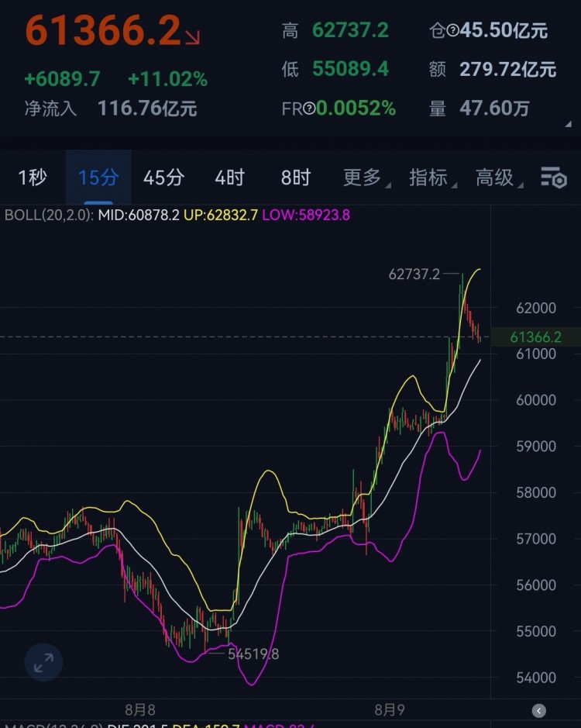
Task: Open the 高级 advanced dropdown
Action: coord(499,178)
